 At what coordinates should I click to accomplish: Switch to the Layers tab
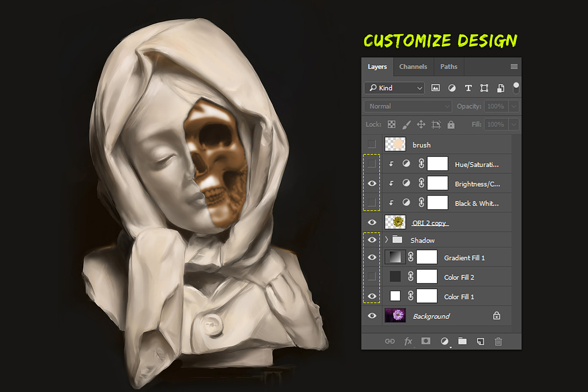point(377,67)
